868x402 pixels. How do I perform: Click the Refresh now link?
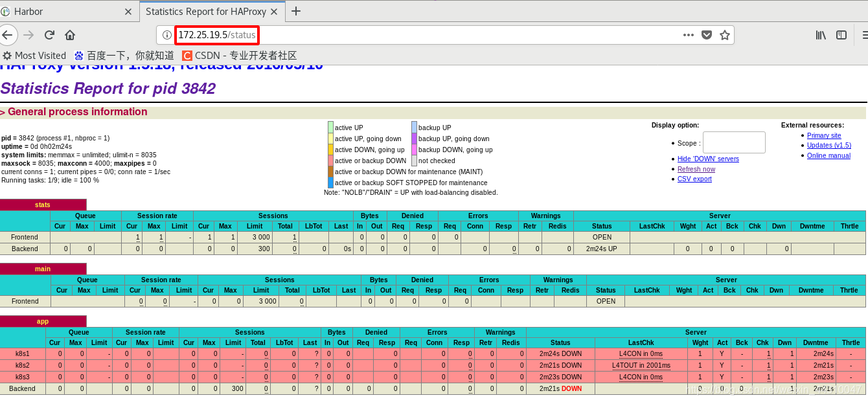696,169
